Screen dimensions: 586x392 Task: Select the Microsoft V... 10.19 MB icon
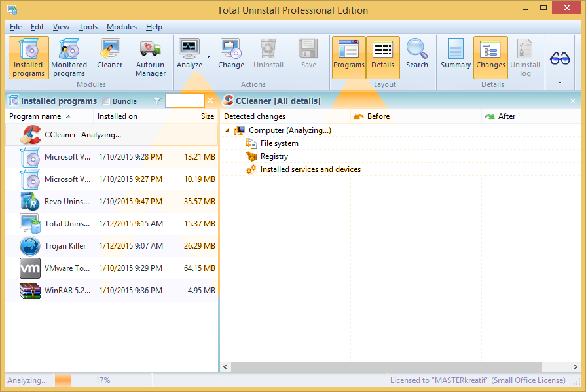point(30,179)
